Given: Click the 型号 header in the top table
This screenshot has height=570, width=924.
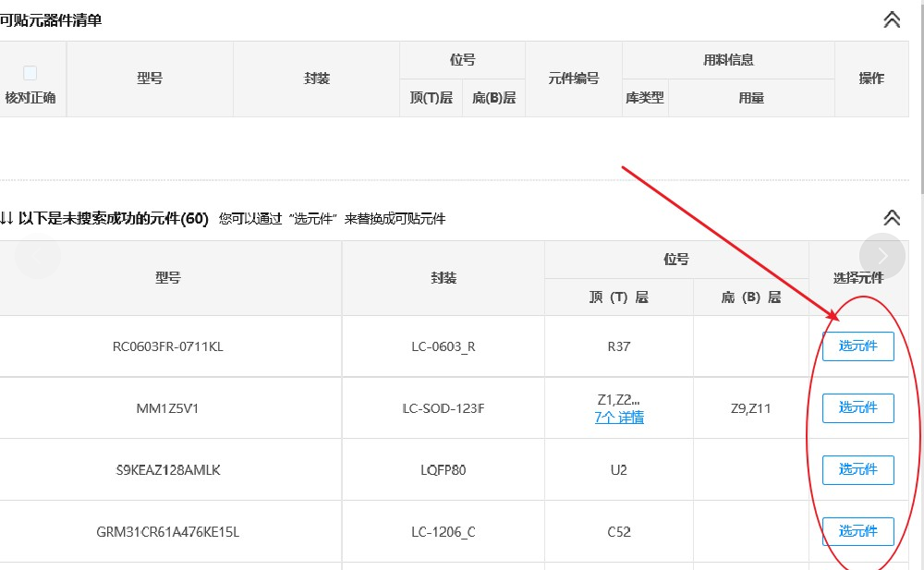Looking at the screenshot, I should pyautogui.click(x=150, y=79).
